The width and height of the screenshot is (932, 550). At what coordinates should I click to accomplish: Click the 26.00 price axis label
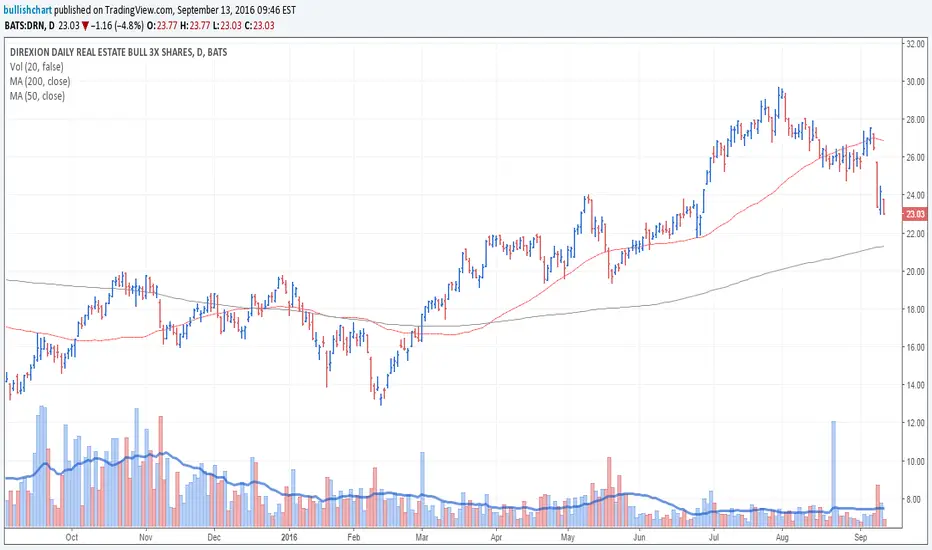click(915, 158)
